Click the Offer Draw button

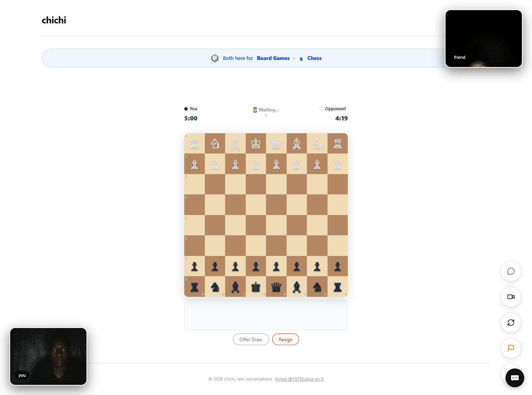[251, 339]
